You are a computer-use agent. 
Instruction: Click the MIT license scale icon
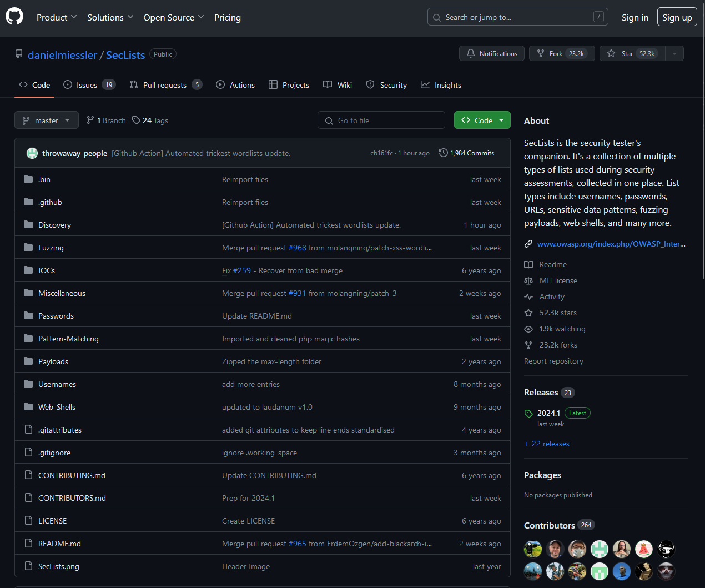528,280
